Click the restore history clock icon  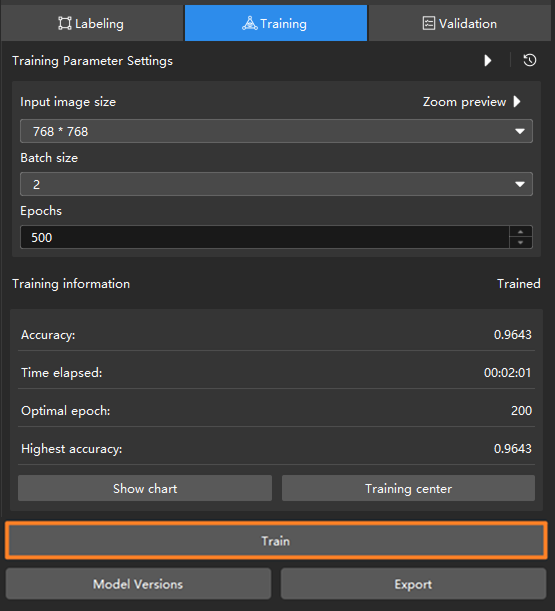[530, 60]
